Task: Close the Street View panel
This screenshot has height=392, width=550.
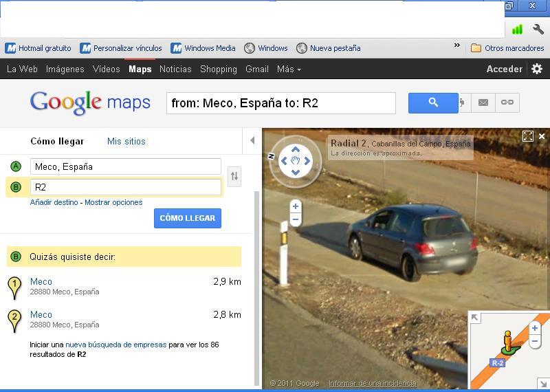Action: click(542, 136)
